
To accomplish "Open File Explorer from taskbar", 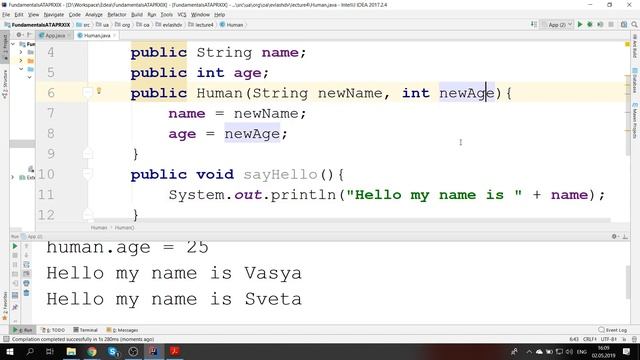I will (x=71, y=351).
